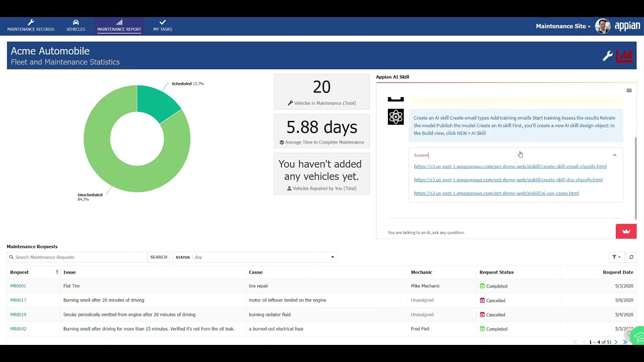
Task: Select Maintenance Report tab
Action: 119,26
